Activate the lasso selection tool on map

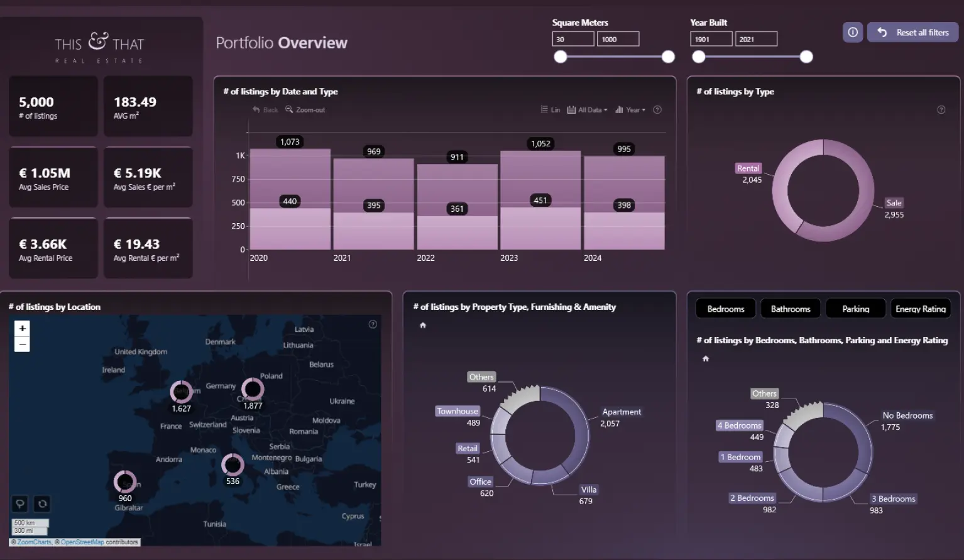(20, 503)
